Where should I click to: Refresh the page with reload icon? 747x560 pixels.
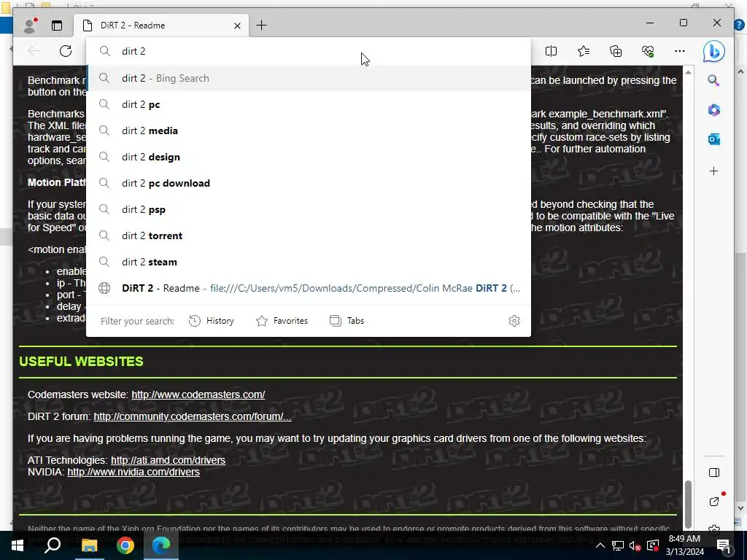coord(66,51)
